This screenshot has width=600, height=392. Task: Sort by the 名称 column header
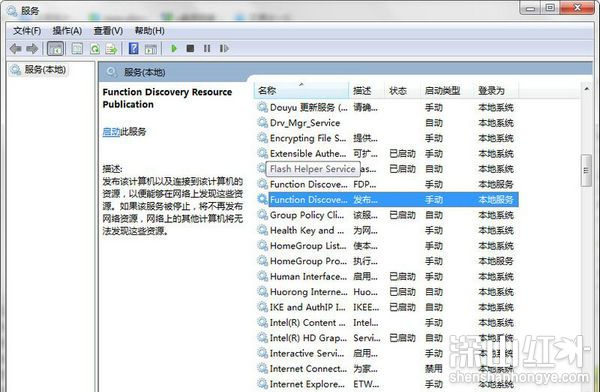tap(302, 91)
